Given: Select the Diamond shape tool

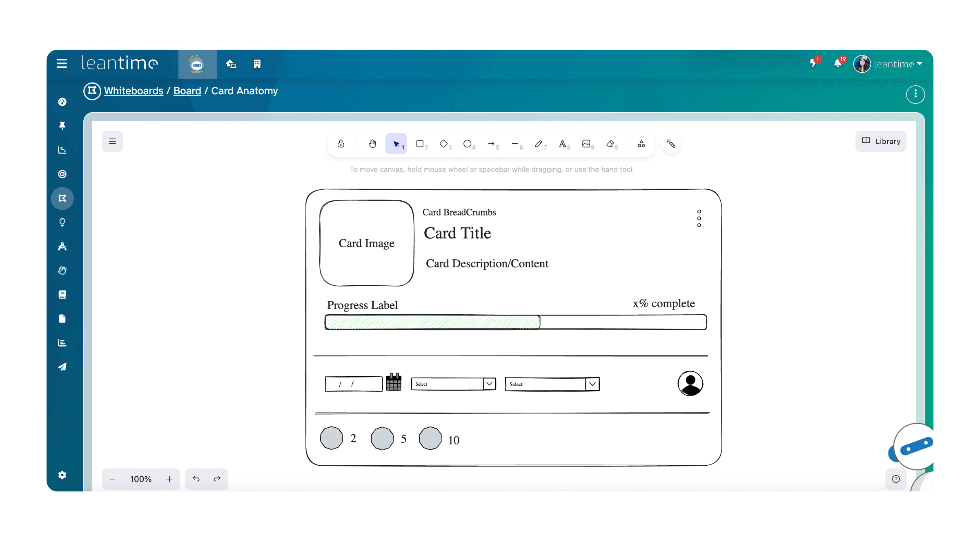Looking at the screenshot, I should 443,144.
